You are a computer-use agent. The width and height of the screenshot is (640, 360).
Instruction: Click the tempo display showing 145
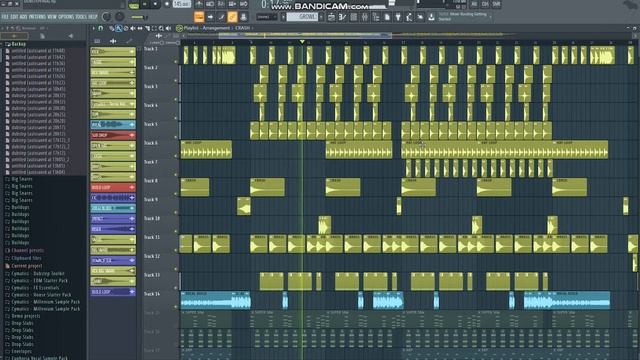tap(181, 4)
